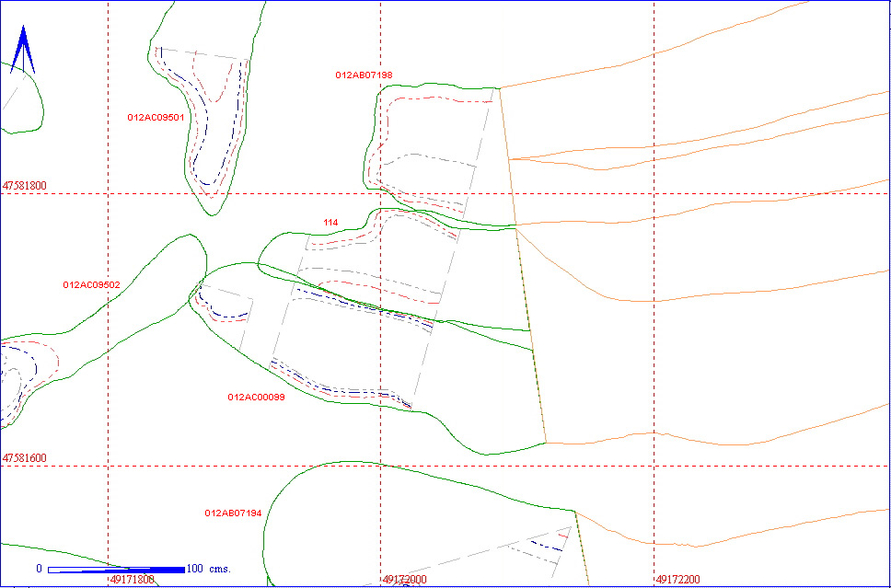Viewport: 891px width, 588px height.
Task: Select the parcel label 012AC09502
Action: coord(91,284)
